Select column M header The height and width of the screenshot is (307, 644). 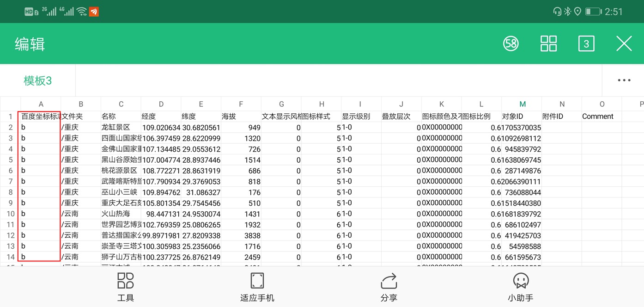522,104
